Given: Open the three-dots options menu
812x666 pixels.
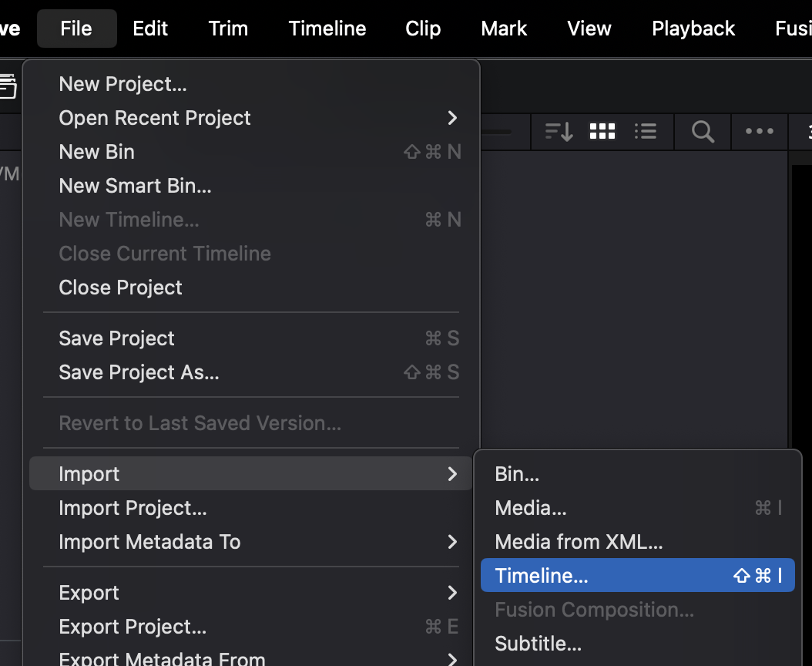Looking at the screenshot, I should 759,132.
